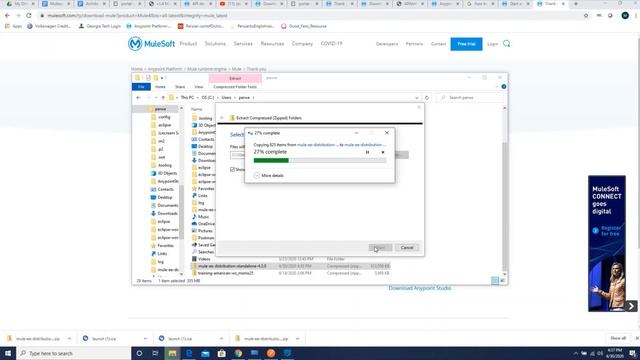This screenshot has height=360, width=640.
Task: Select the Music folder in file list
Action: pos(203,216)
